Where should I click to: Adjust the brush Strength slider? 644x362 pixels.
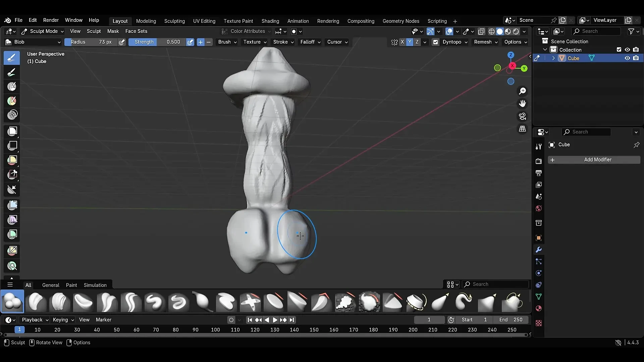pos(157,42)
